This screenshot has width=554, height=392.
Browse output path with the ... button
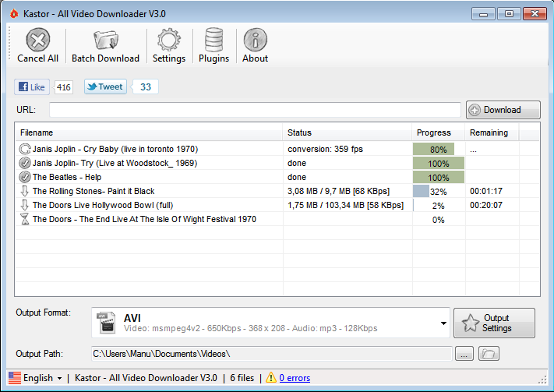click(x=464, y=354)
